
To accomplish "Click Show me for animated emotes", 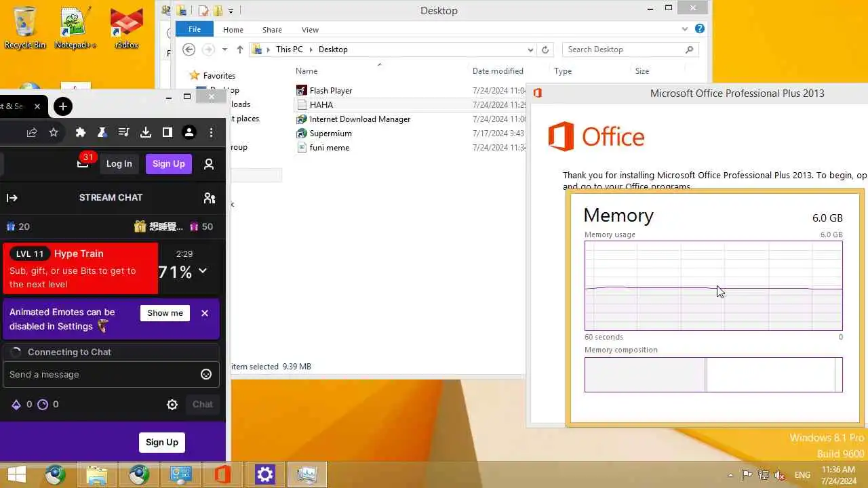I will (165, 313).
